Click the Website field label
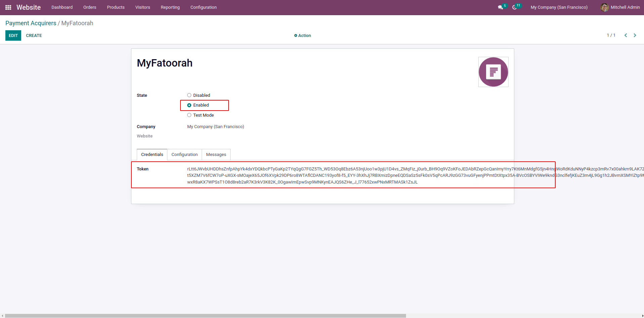Image resolution: width=644 pixels, height=318 pixels. point(145,136)
